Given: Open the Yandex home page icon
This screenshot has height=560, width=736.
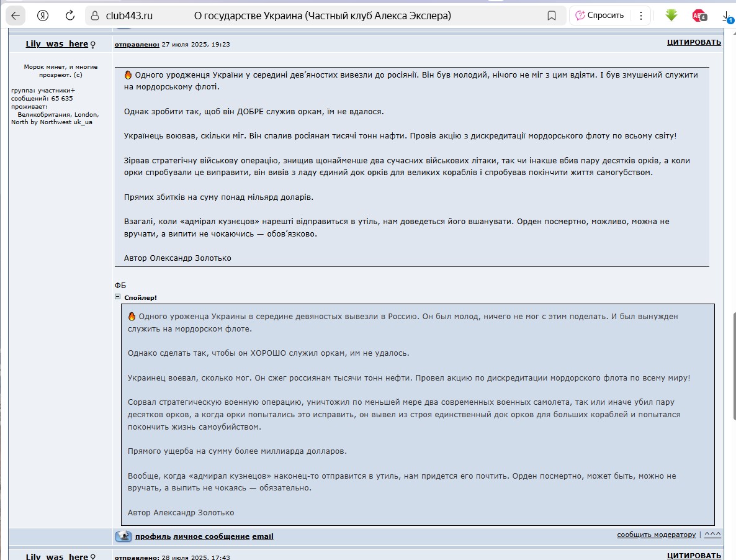Looking at the screenshot, I should (43, 16).
